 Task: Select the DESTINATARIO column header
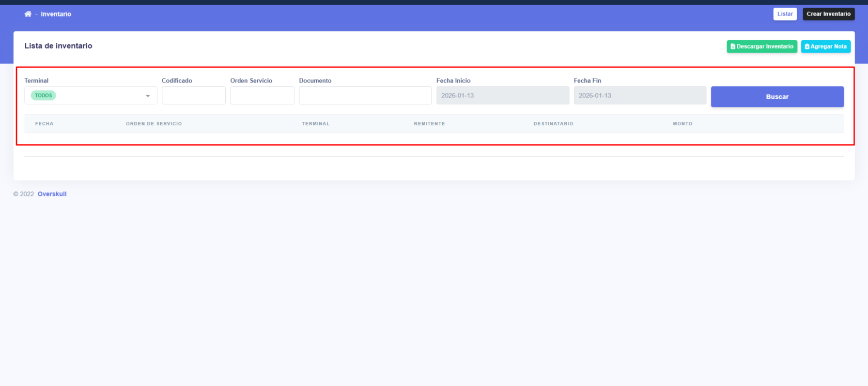coord(553,124)
